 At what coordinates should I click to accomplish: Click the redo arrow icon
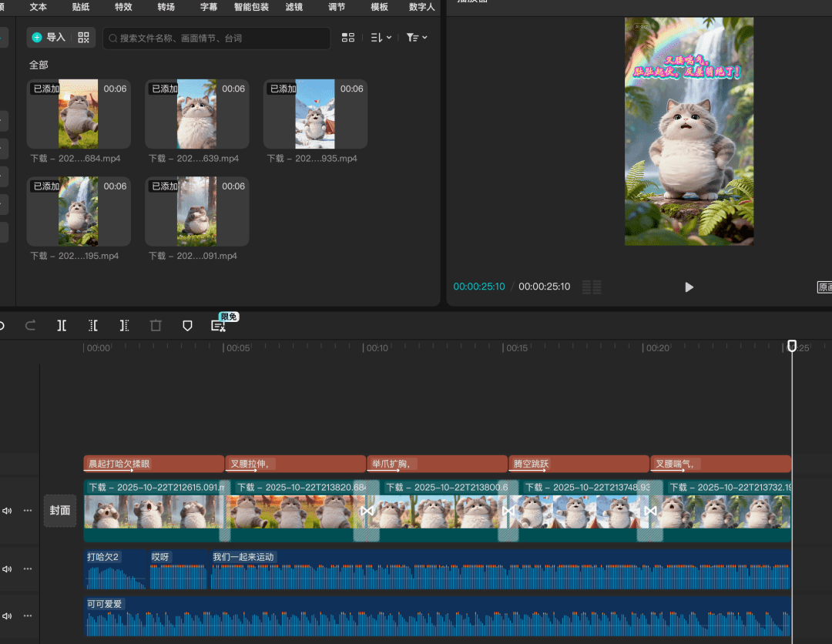coord(31,326)
